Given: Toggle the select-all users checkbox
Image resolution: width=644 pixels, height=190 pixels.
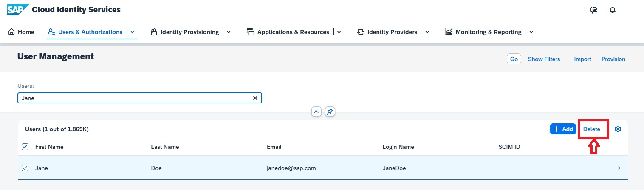Looking at the screenshot, I should [x=25, y=147].
